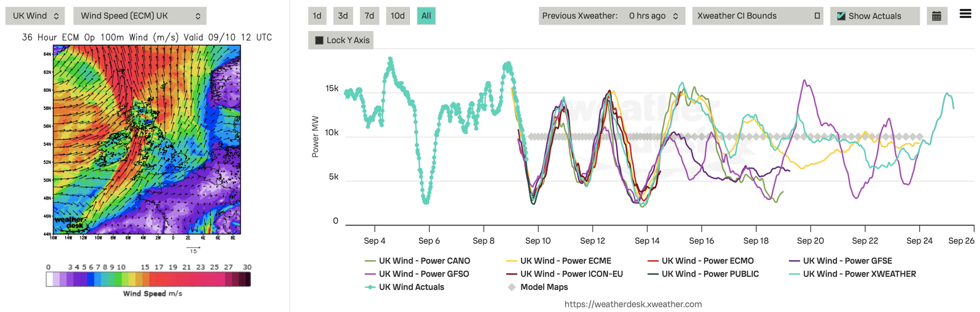The height and width of the screenshot is (312, 980).
Task: Click the 10k y-axis label
Action: [x=331, y=133]
